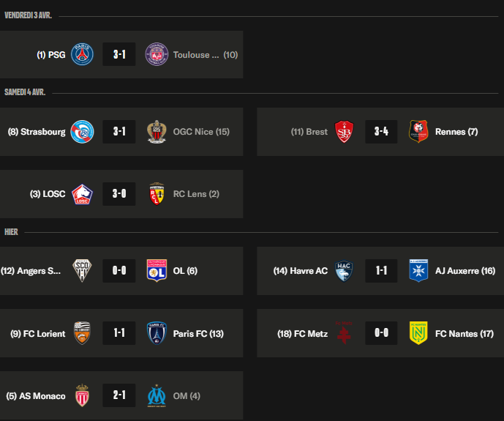Open the Brest vs Rennes 3-4 score
Viewport: 504px width, 421px height.
tap(381, 132)
